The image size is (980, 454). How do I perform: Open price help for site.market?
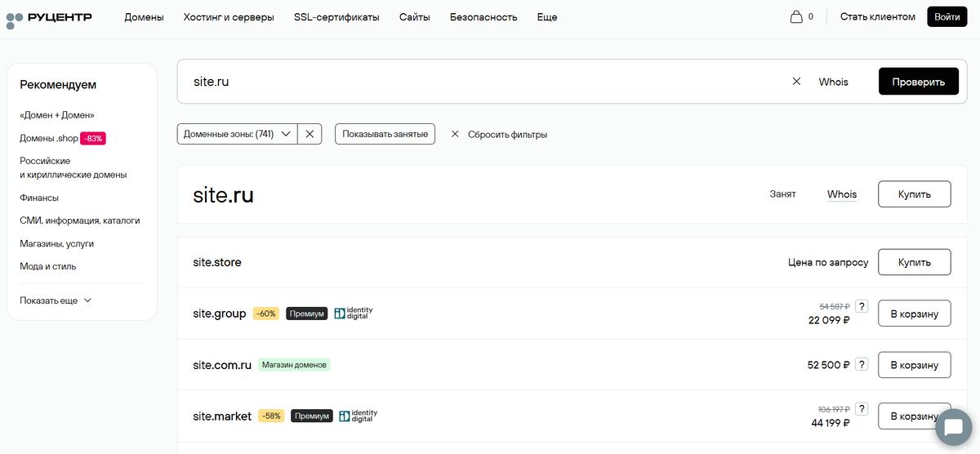(861, 409)
